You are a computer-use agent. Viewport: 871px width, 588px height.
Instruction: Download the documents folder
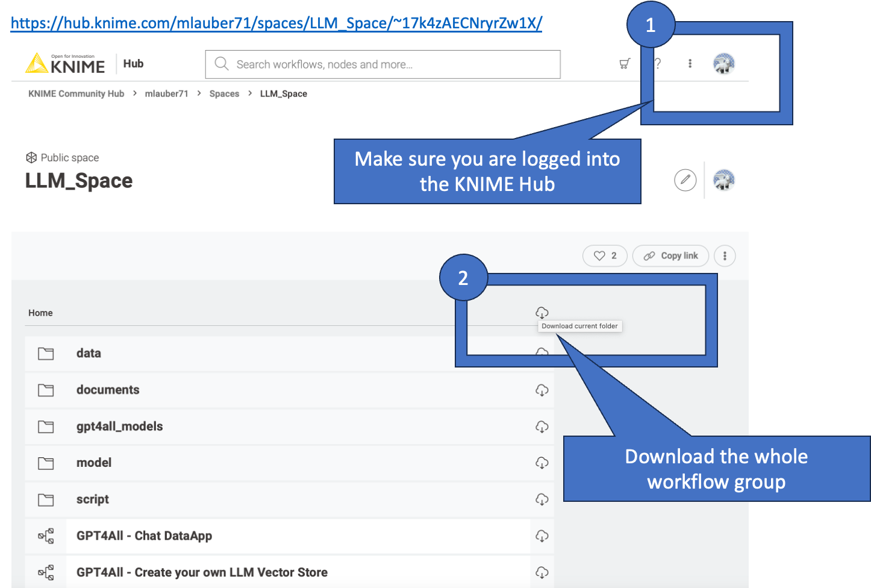point(542,390)
